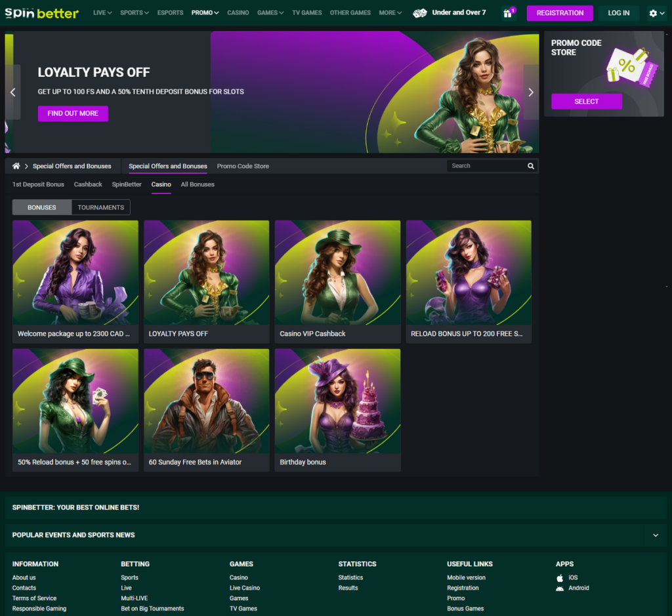672x616 pixels.
Task: Click the dice icon next to Under and Over 7
Action: 419,13
